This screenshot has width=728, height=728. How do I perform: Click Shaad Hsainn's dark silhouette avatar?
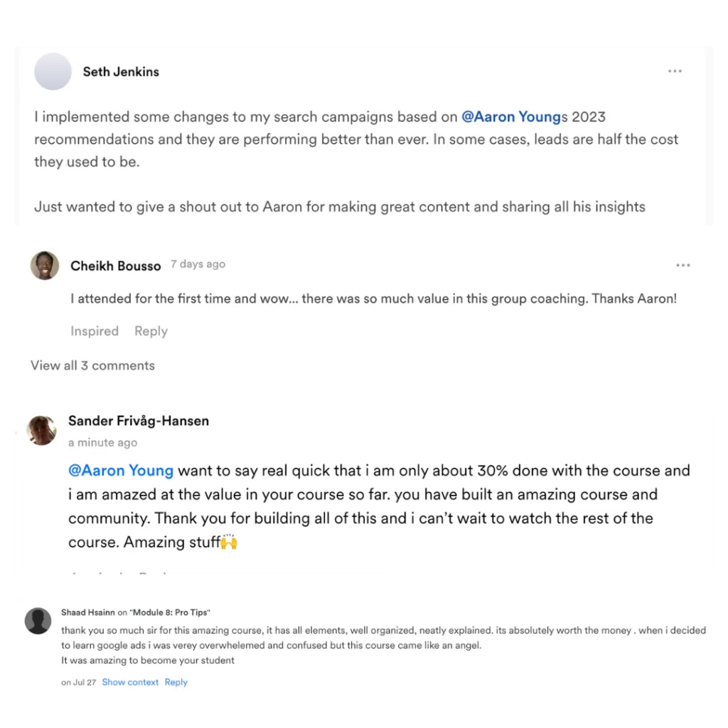(x=38, y=621)
